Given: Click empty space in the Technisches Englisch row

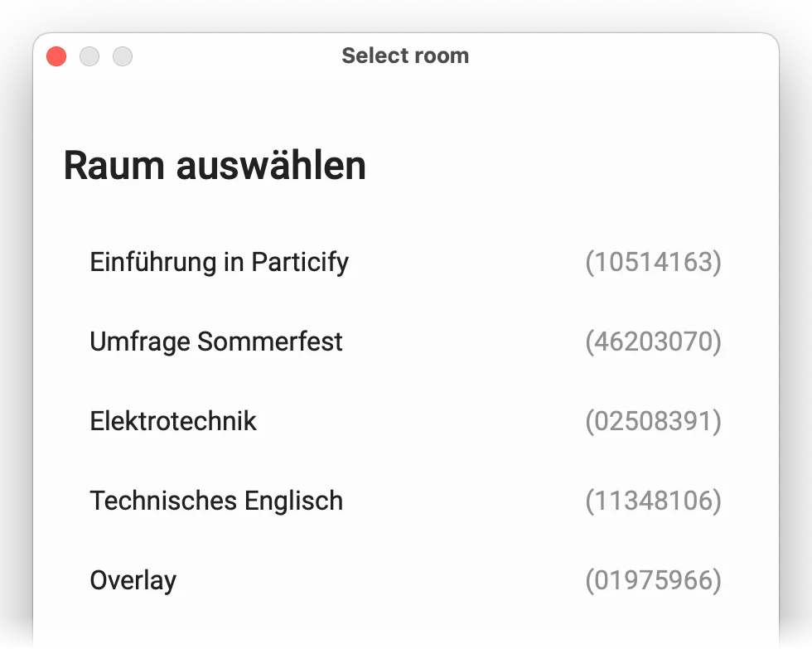Looking at the screenshot, I should (x=464, y=501).
